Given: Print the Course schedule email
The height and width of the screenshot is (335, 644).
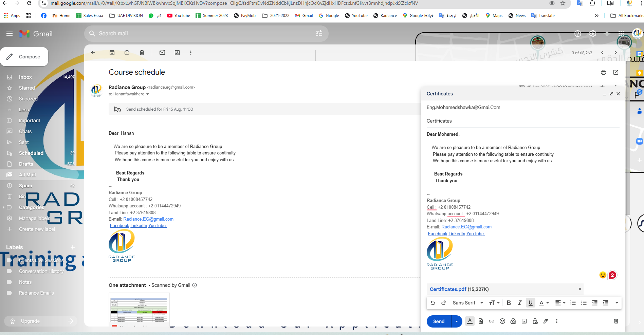Looking at the screenshot, I should click(603, 72).
